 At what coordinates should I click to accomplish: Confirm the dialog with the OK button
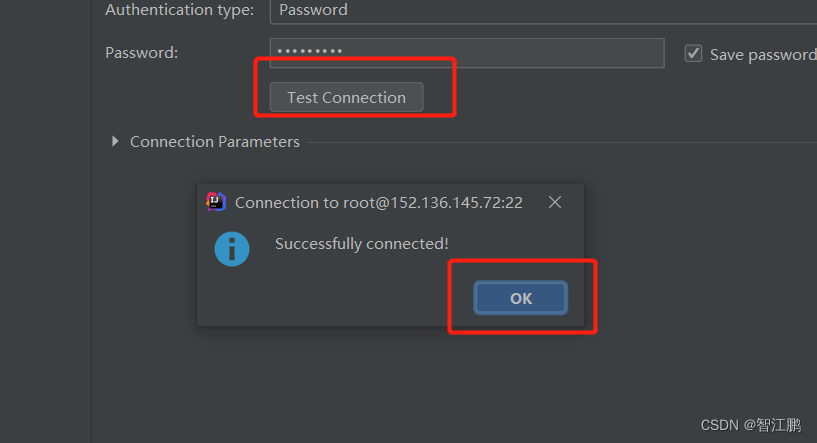[x=521, y=298]
